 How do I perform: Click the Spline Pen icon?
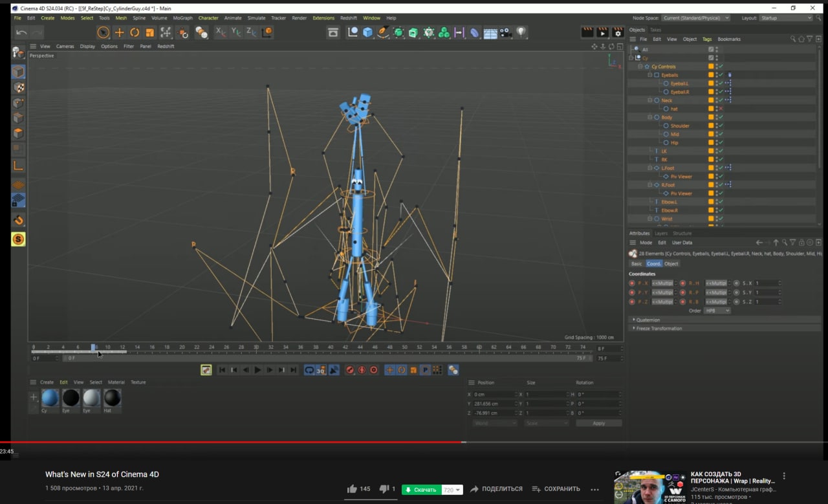pos(383,32)
